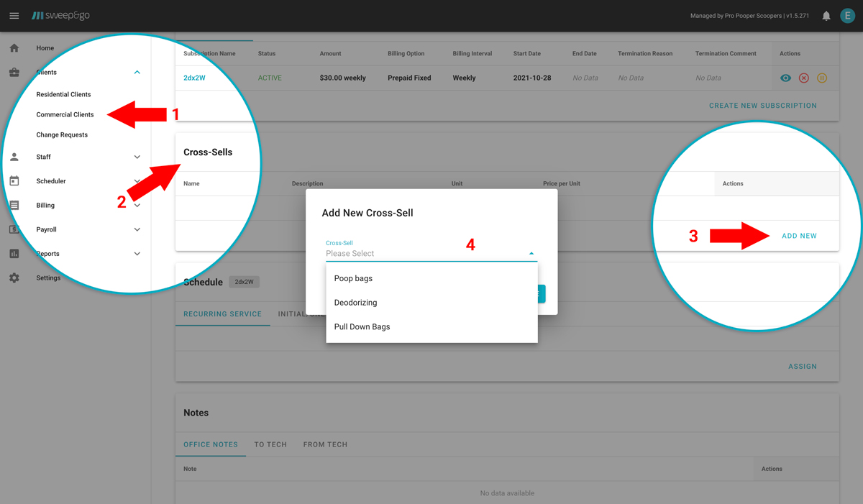Click the hamburger menu icon
863x504 pixels.
pyautogui.click(x=14, y=15)
